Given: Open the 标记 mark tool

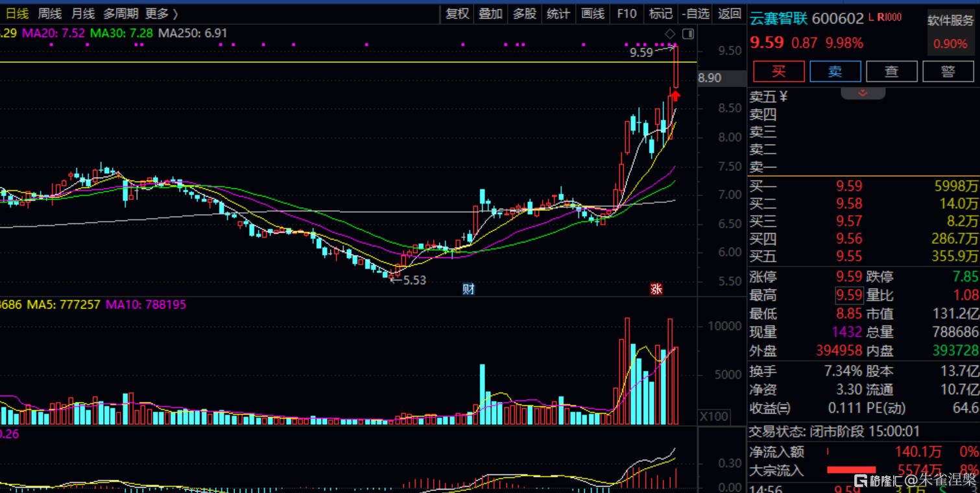Looking at the screenshot, I should click(660, 14).
